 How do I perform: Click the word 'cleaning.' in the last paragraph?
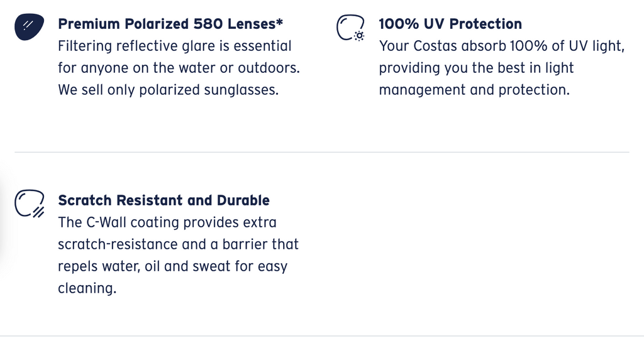tap(87, 288)
